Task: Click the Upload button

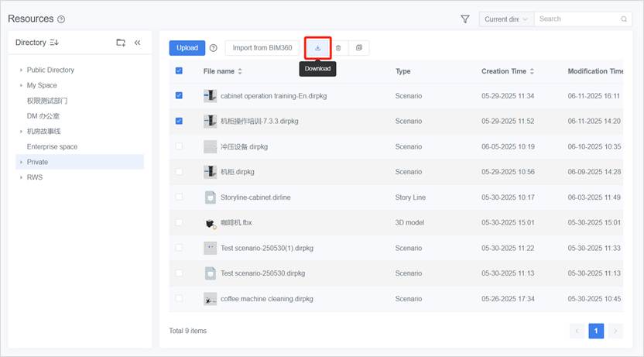Action: click(x=187, y=48)
